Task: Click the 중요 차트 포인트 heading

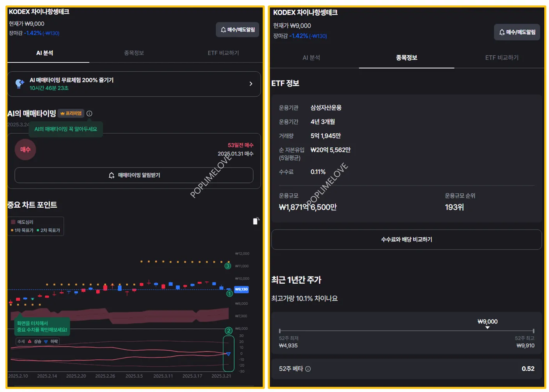Action: pos(32,205)
